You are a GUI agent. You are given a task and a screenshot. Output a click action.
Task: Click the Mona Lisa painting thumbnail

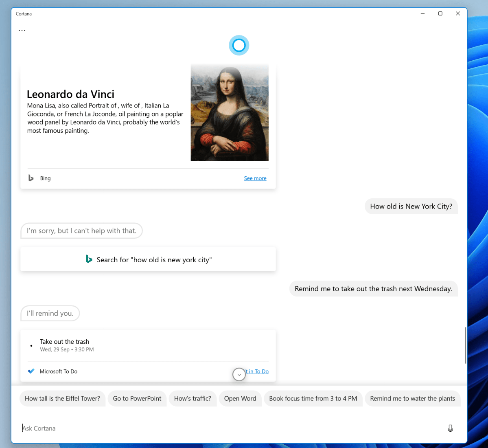230,112
